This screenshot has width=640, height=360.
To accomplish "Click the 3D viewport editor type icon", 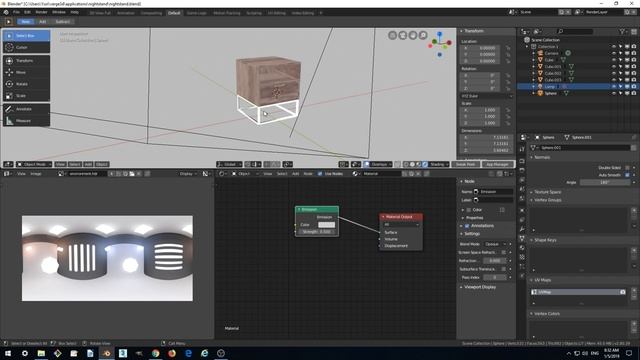I will coord(8,164).
